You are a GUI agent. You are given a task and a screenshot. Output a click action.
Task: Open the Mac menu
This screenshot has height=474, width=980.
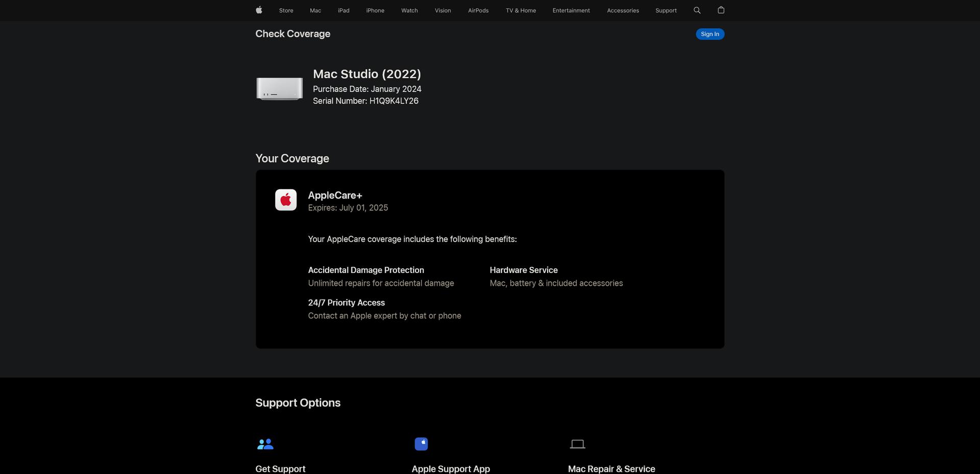pyautogui.click(x=315, y=11)
